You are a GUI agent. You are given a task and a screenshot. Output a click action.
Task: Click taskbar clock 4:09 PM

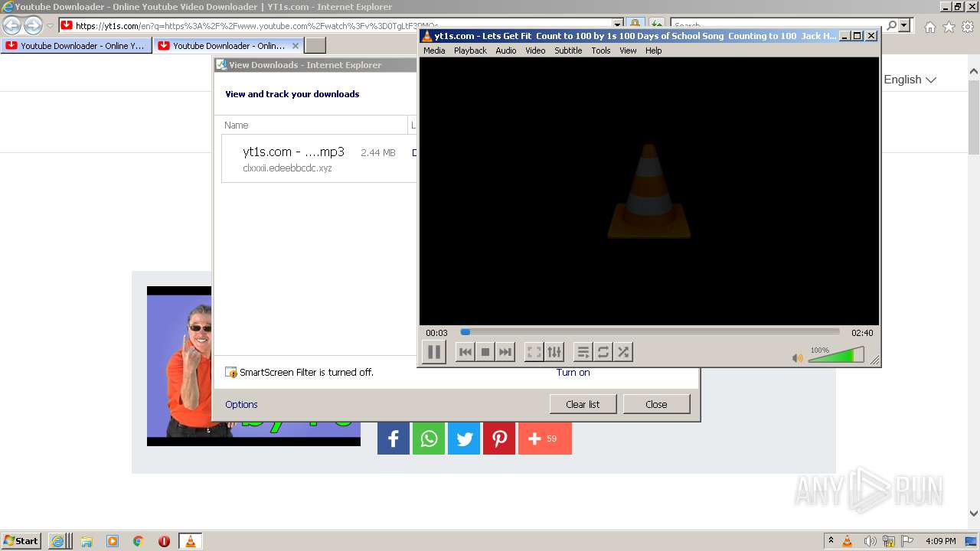[940, 541]
